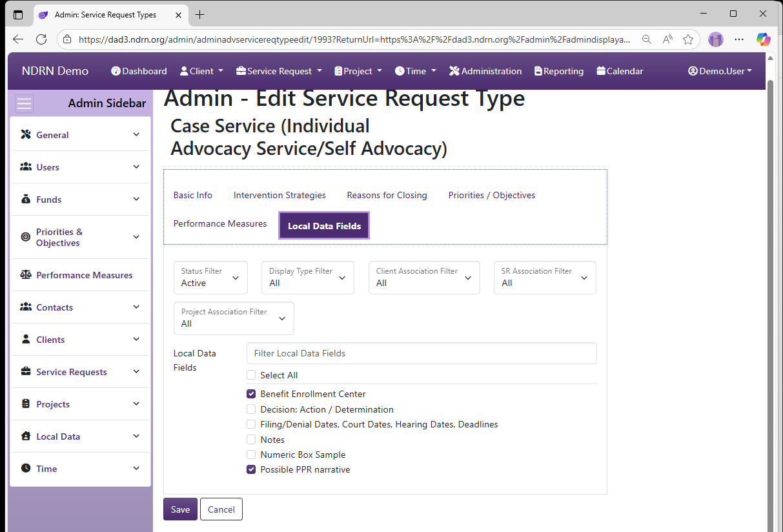Go to Dashboard in the navbar
Image resolution: width=783 pixels, height=532 pixels.
pos(139,71)
